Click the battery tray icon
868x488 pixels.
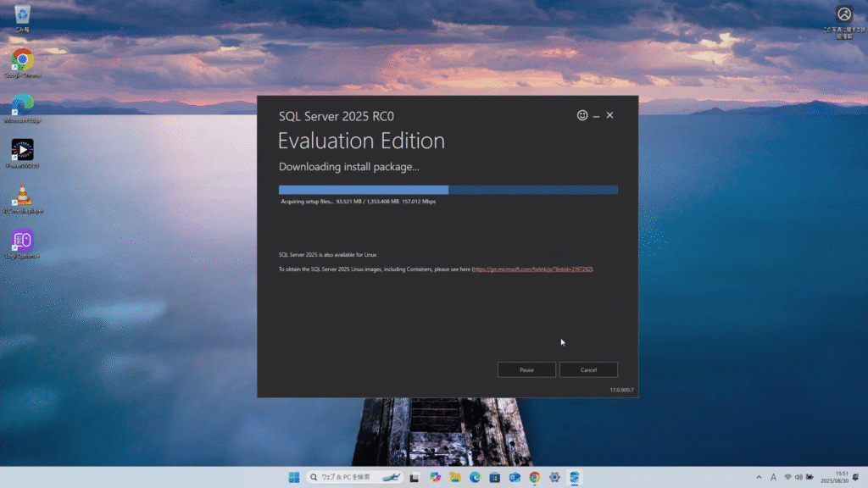[x=810, y=477]
